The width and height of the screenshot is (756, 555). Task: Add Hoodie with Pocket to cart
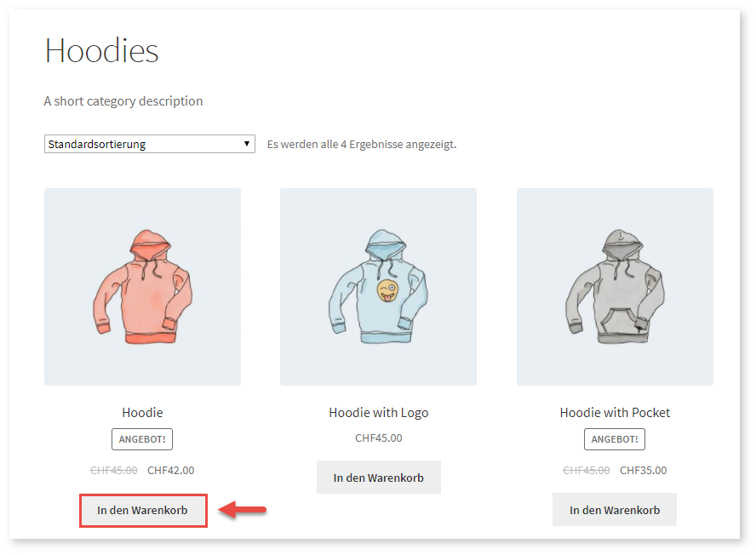pos(615,510)
